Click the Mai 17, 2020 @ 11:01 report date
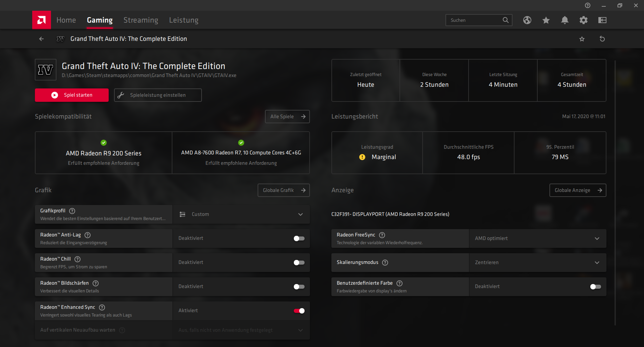 coord(584,117)
